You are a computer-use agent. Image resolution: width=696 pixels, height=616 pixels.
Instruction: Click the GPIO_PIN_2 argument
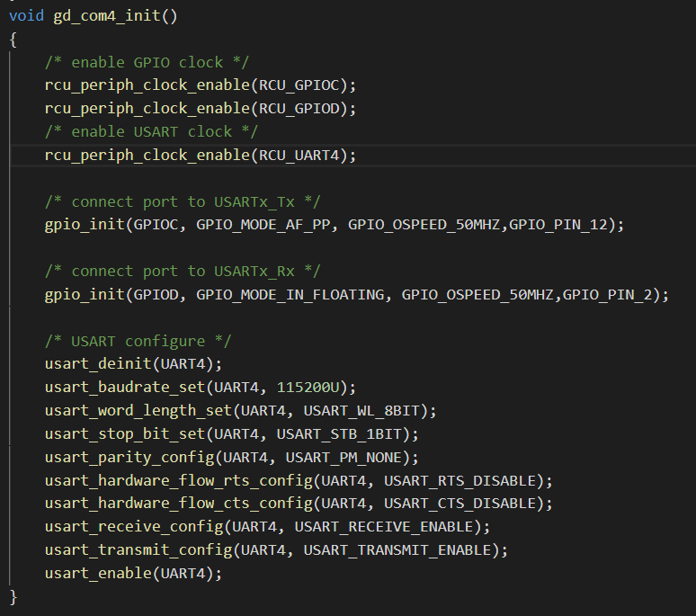click(x=607, y=295)
